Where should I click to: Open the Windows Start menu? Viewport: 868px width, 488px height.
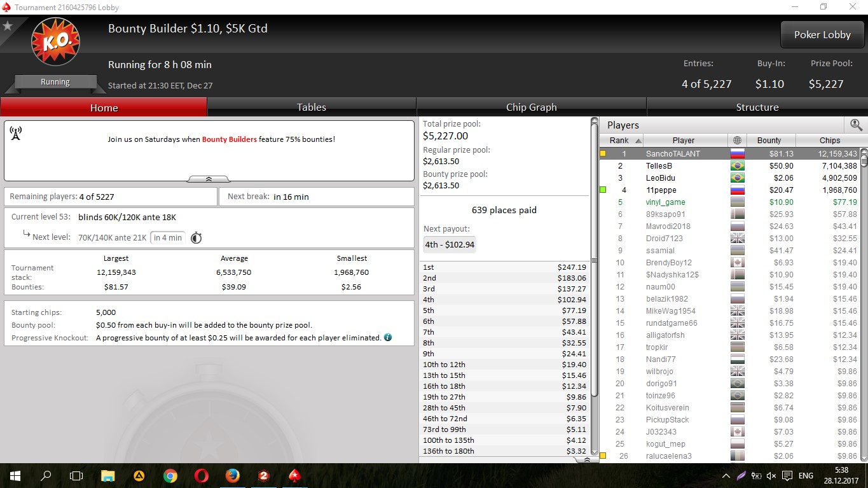click(15, 475)
